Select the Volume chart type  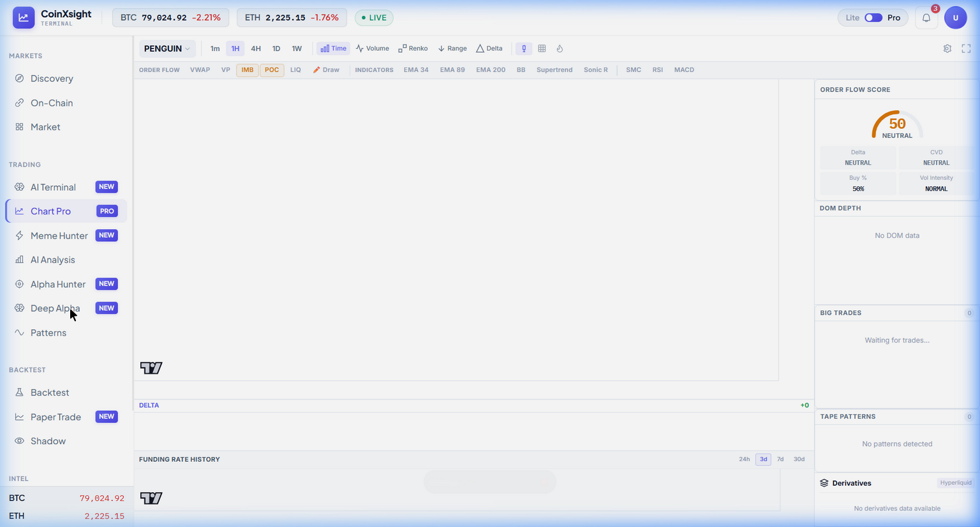[373, 48]
